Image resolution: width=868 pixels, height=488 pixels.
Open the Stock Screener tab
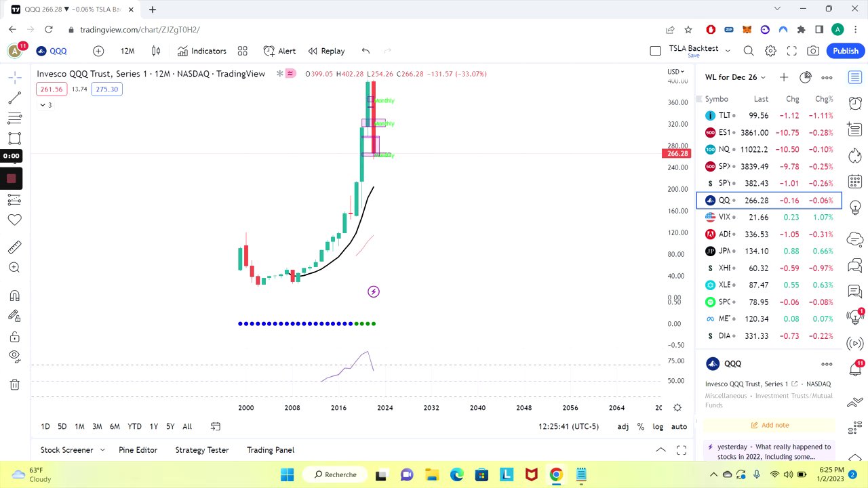67,450
